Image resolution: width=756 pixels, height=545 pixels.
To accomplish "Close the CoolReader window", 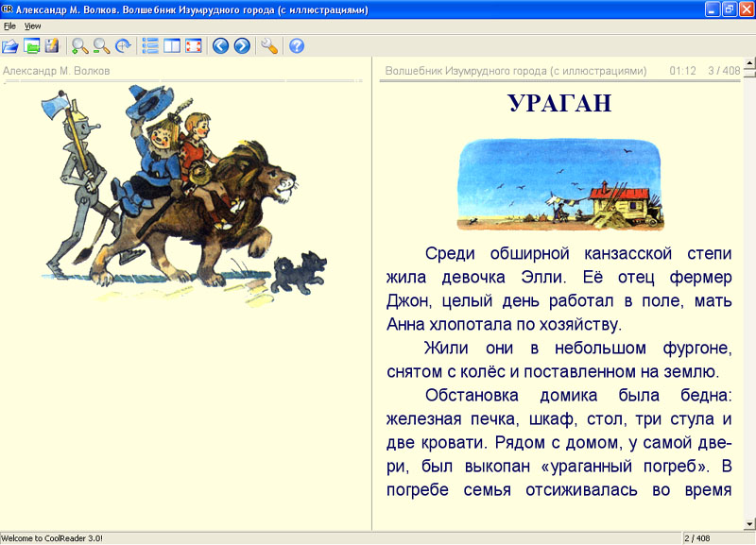I will (x=747, y=9).
